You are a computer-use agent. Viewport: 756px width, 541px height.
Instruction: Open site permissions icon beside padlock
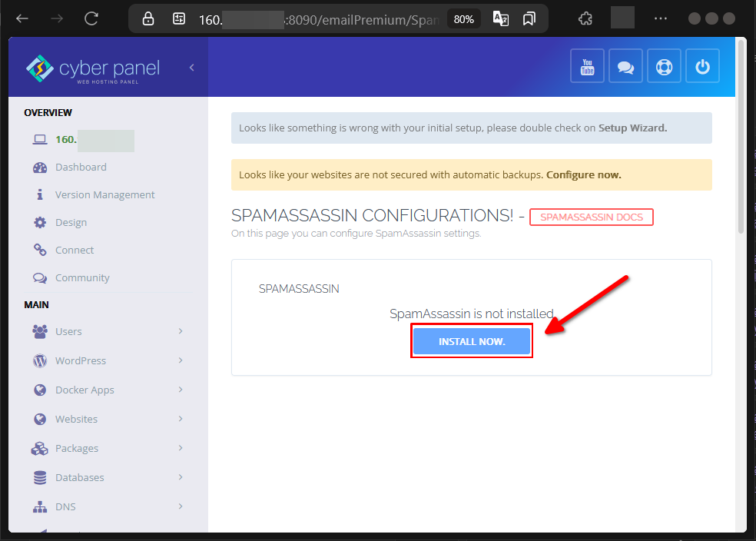pos(179,18)
